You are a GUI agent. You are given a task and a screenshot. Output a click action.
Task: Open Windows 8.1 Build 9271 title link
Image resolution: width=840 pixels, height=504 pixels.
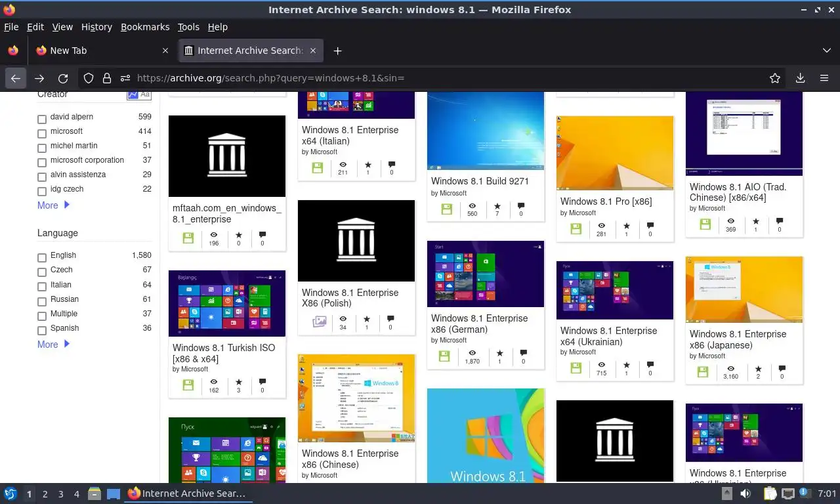(480, 181)
